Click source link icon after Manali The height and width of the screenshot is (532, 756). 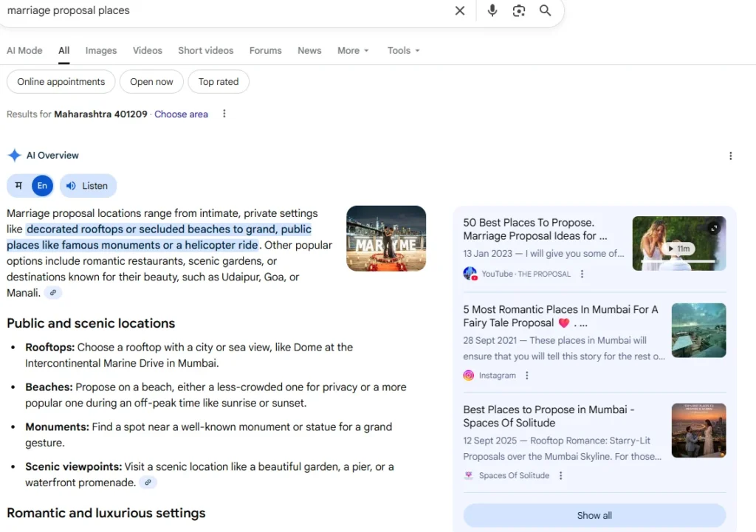click(52, 293)
